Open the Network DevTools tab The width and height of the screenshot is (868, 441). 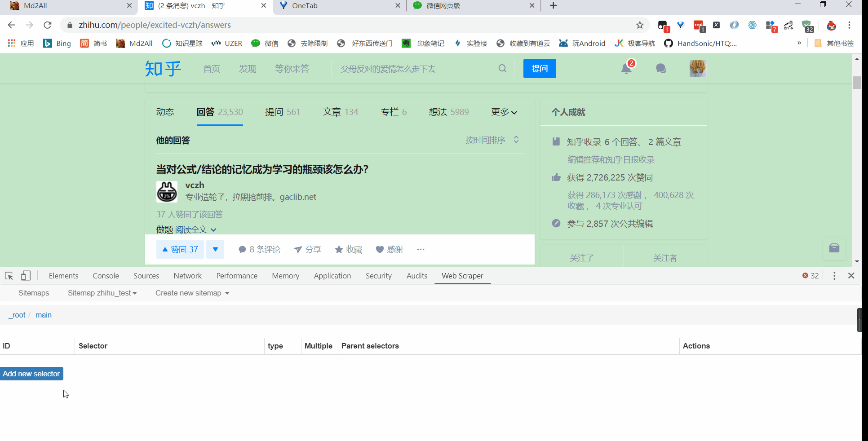pyautogui.click(x=188, y=276)
